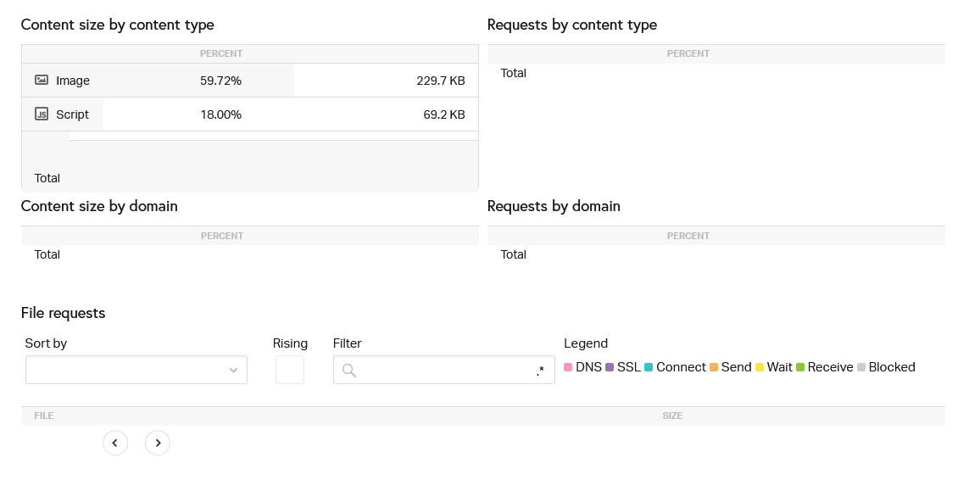Click the teal Connect legend swatch
This screenshot has width=980, height=502.
tap(649, 367)
